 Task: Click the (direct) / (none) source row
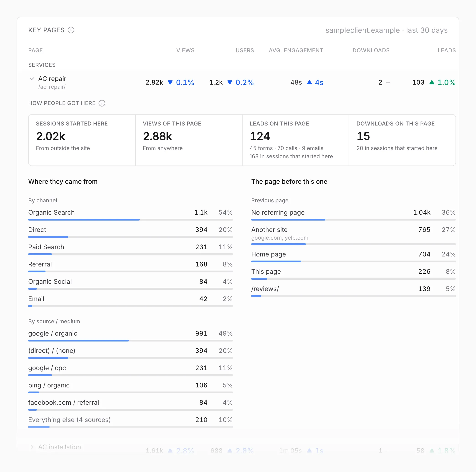pyautogui.click(x=131, y=353)
